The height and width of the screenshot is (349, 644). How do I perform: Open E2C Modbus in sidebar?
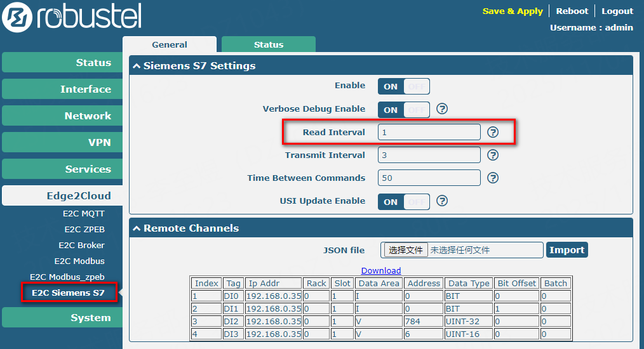[79, 261]
